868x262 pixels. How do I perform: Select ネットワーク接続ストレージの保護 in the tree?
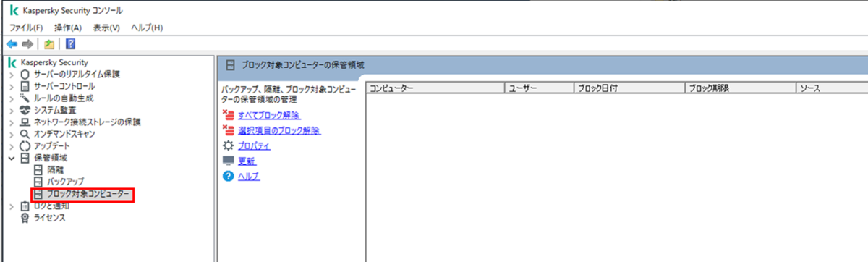(88, 122)
